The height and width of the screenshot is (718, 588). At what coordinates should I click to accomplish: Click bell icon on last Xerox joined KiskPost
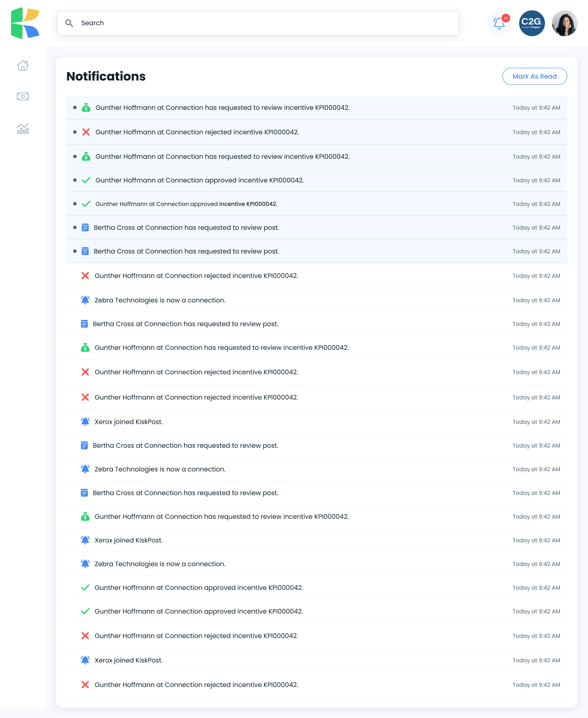tap(85, 660)
